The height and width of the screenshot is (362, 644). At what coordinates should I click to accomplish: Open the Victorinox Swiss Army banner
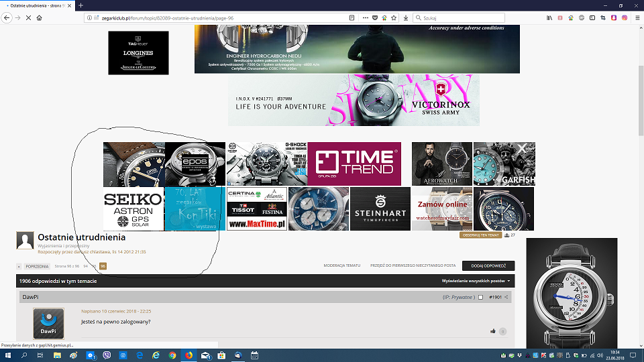point(354,100)
